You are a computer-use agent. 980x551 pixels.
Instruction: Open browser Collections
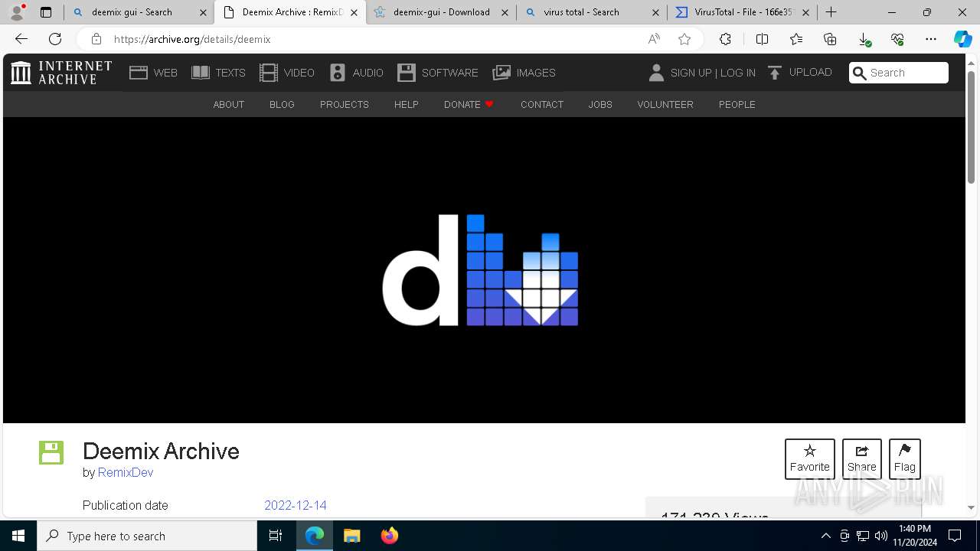830,39
